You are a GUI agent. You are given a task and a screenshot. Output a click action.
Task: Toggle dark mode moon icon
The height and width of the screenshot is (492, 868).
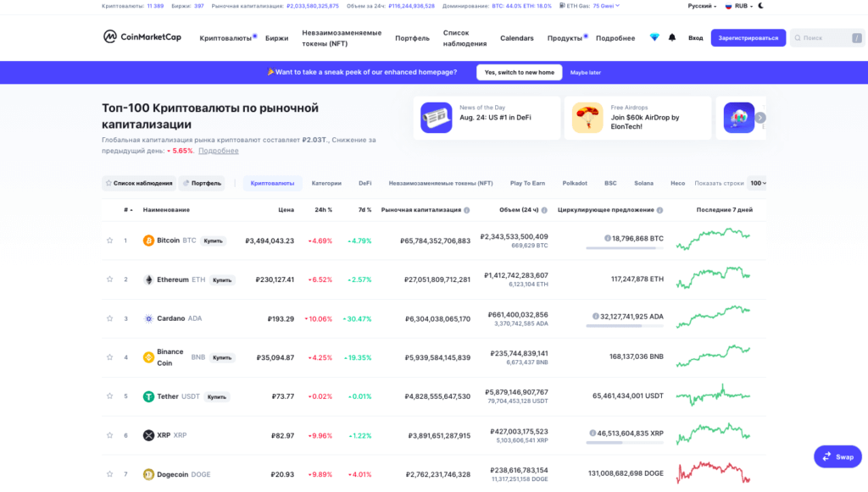[761, 6]
